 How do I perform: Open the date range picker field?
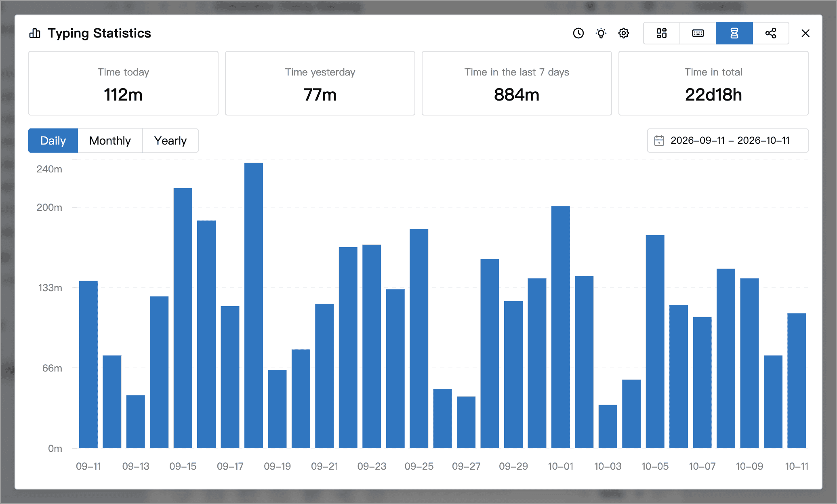point(728,141)
